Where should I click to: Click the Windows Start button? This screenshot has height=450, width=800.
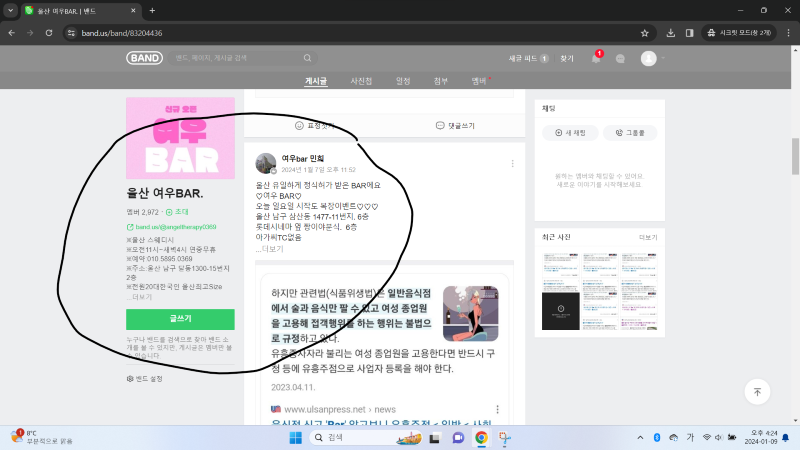pos(295,438)
